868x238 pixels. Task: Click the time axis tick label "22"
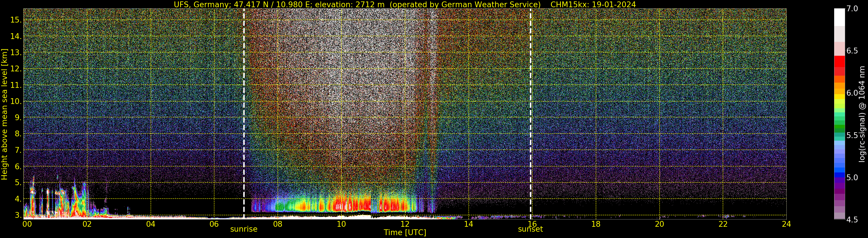click(723, 224)
